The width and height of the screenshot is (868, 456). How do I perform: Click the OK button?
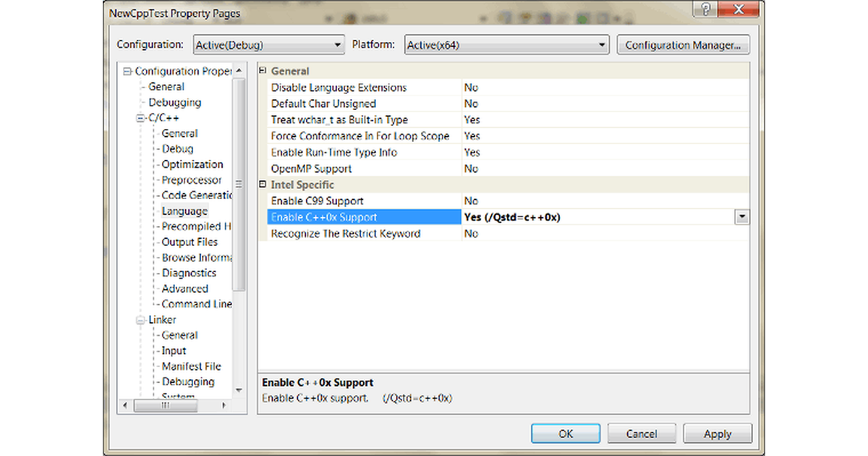point(566,434)
